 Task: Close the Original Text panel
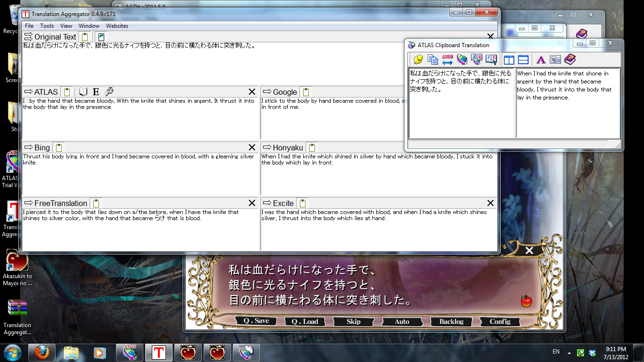tap(490, 37)
